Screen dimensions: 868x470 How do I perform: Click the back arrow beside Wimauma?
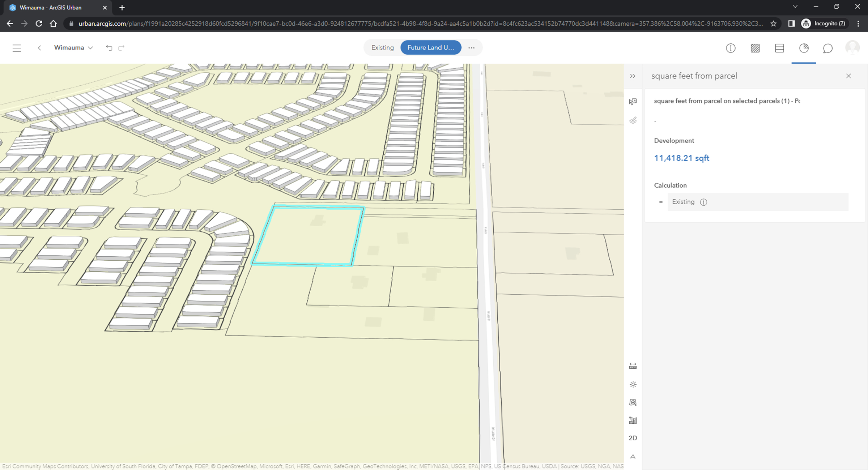[x=39, y=47]
